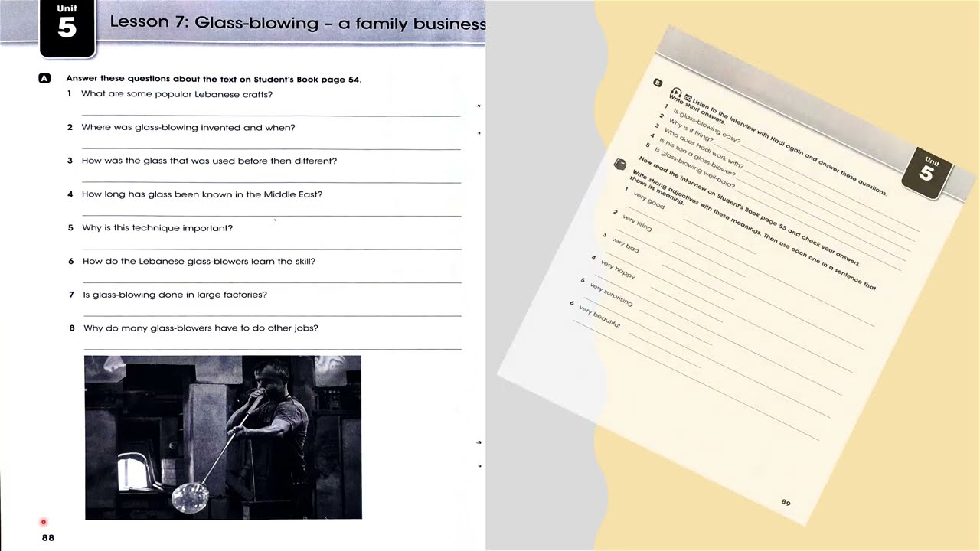Click 'Is glass-blowing well-paid?' on page 89
This screenshot has height=551, width=980.
coord(695,168)
